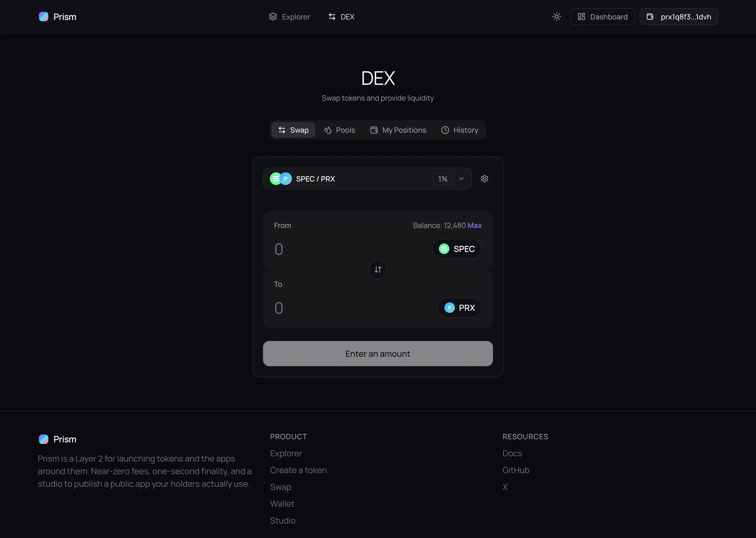
Task: Click the SPEC/PRX paired token icon
Action: (281, 179)
